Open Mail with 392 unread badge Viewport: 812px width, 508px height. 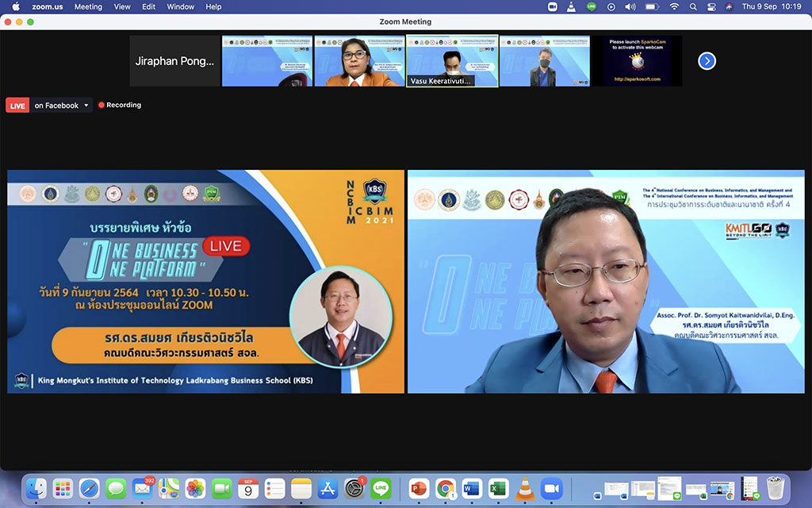coord(143,489)
